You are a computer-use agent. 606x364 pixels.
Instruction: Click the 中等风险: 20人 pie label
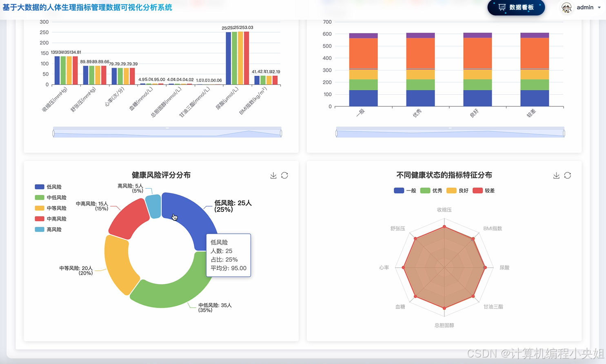[x=76, y=271]
